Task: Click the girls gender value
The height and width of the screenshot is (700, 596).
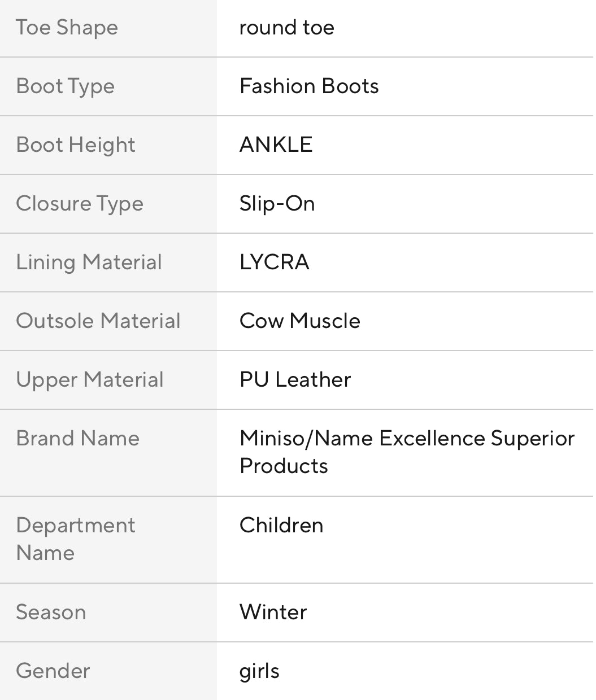Action: click(259, 671)
